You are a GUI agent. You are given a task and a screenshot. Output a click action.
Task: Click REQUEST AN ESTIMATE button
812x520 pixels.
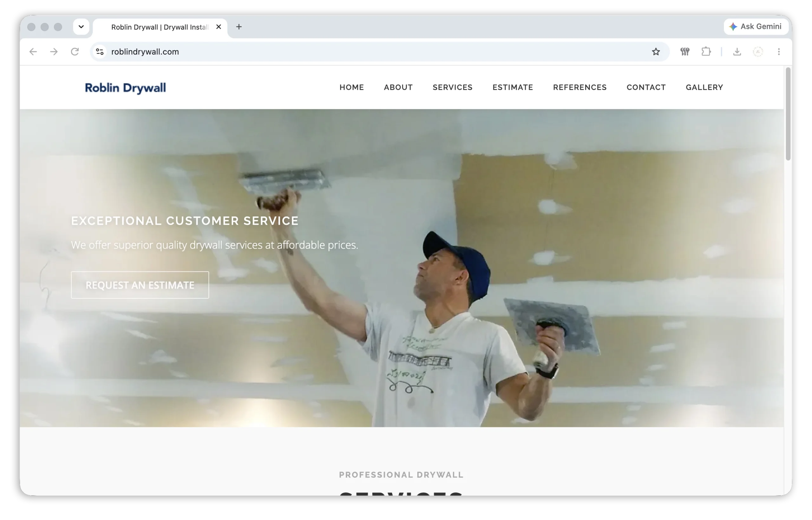(x=140, y=285)
